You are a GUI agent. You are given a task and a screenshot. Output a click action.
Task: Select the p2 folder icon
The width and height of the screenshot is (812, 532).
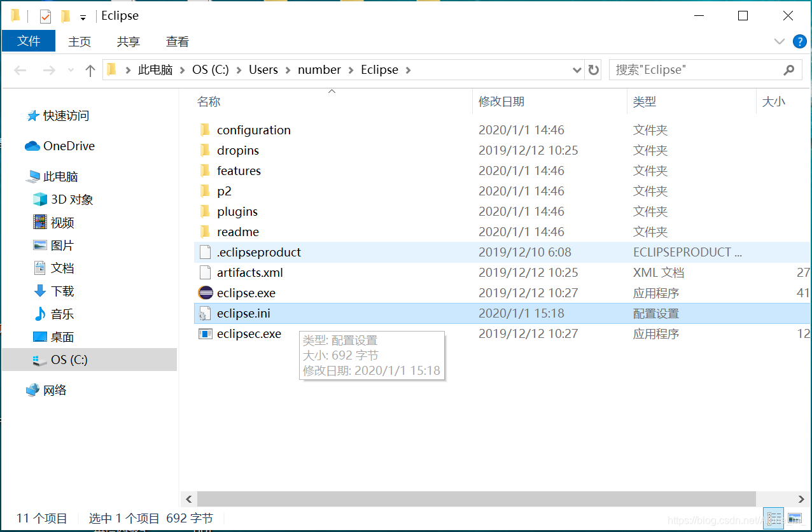point(205,192)
